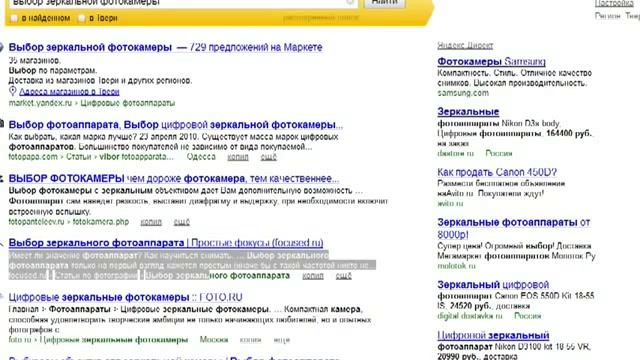The width and height of the screenshot is (640, 360).
Task: Open cached copy of fotopapa.com result
Action: coord(238,157)
